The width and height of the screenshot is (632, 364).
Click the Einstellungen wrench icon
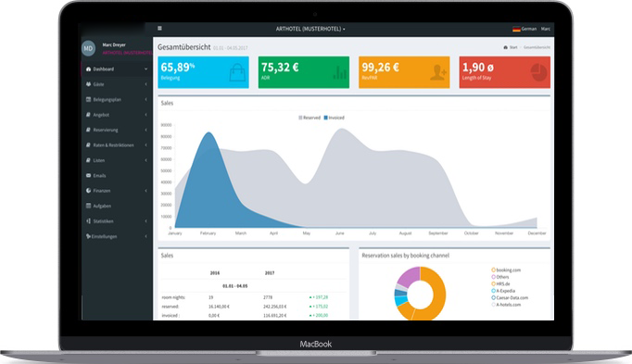(88, 236)
